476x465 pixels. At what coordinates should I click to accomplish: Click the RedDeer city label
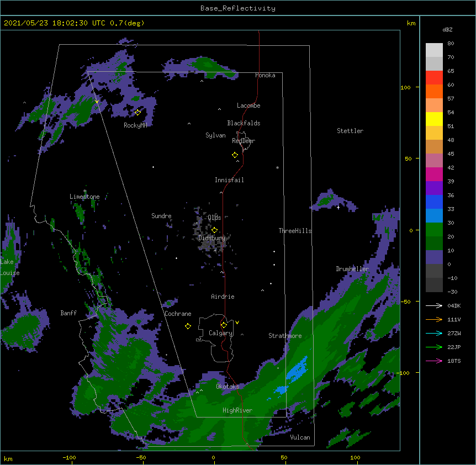pos(244,141)
